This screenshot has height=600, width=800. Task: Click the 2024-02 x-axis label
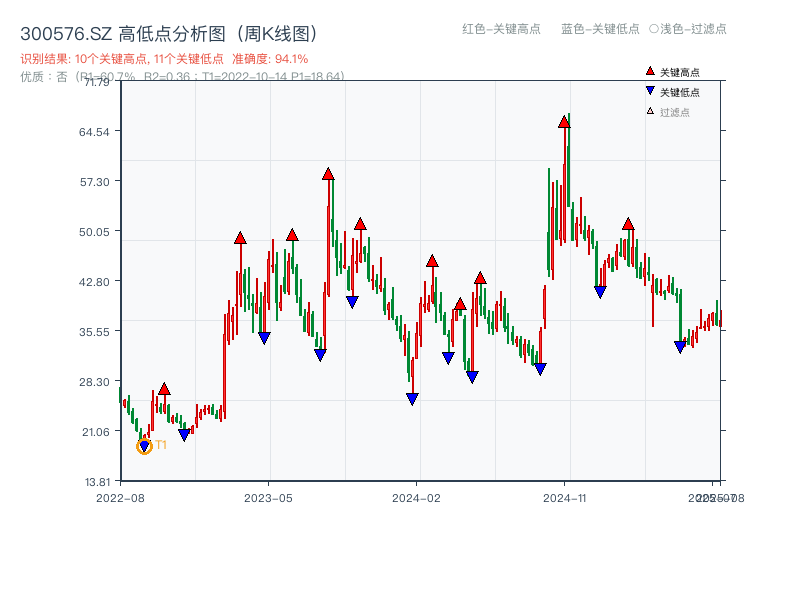coord(412,497)
